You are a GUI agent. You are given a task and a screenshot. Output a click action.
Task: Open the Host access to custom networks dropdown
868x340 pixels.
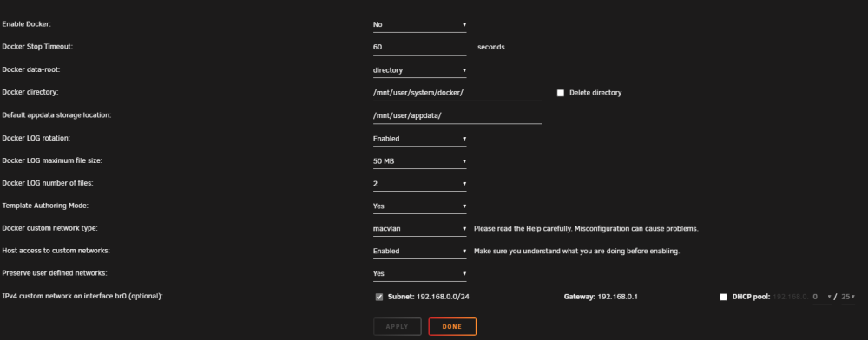pyautogui.click(x=419, y=251)
